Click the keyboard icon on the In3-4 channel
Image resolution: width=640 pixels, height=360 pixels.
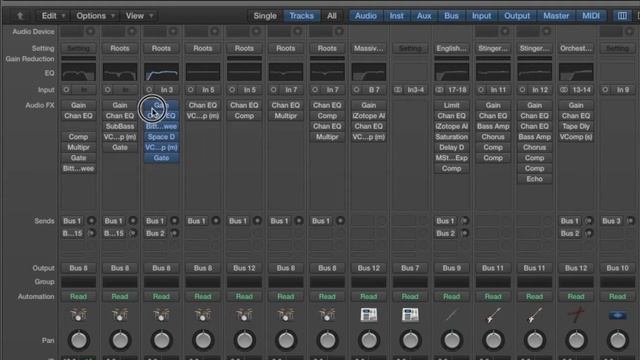click(410, 315)
